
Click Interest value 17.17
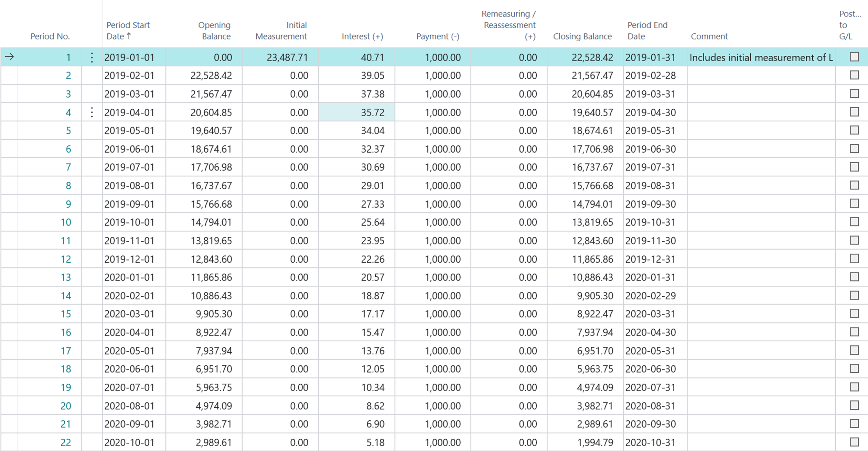[x=373, y=314]
